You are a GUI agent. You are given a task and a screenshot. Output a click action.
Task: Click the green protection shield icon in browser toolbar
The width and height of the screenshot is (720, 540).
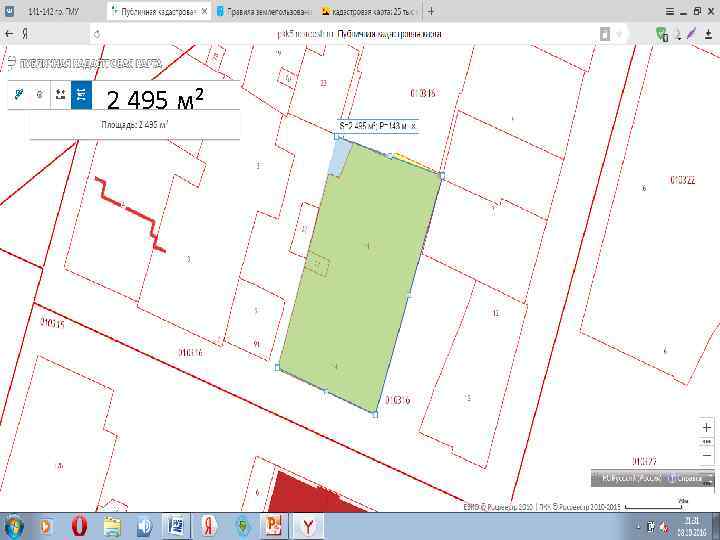tap(661, 34)
